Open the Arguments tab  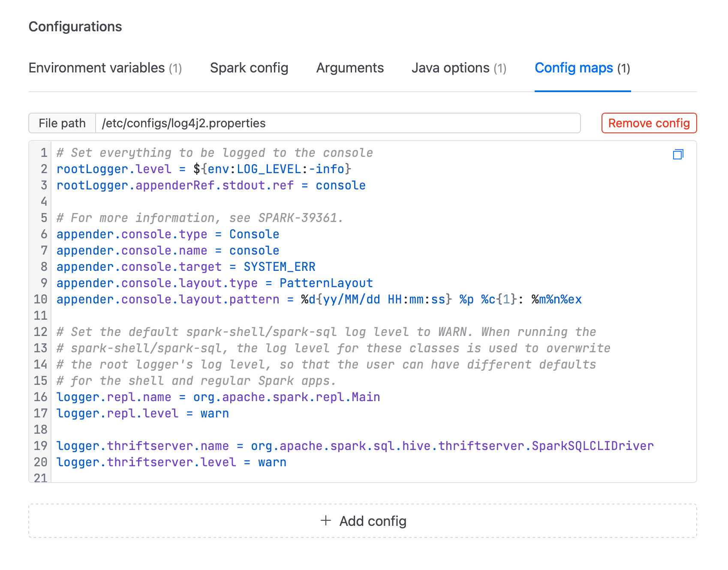[350, 68]
